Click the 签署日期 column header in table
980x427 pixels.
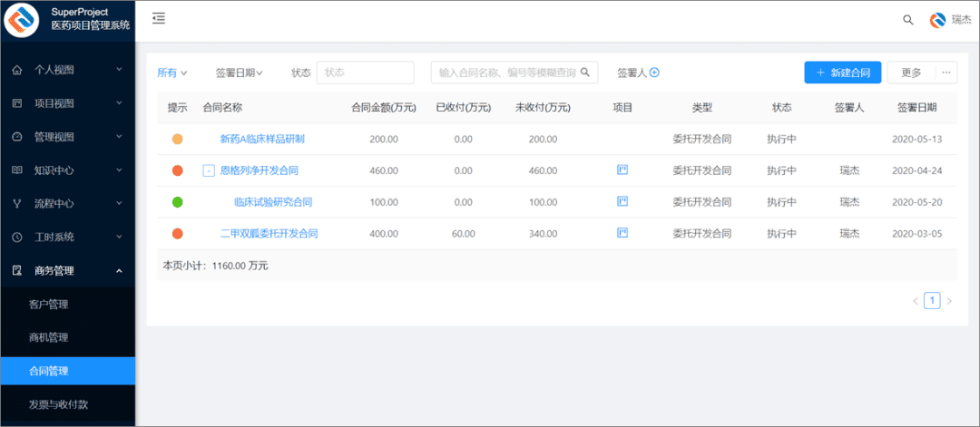(x=916, y=107)
